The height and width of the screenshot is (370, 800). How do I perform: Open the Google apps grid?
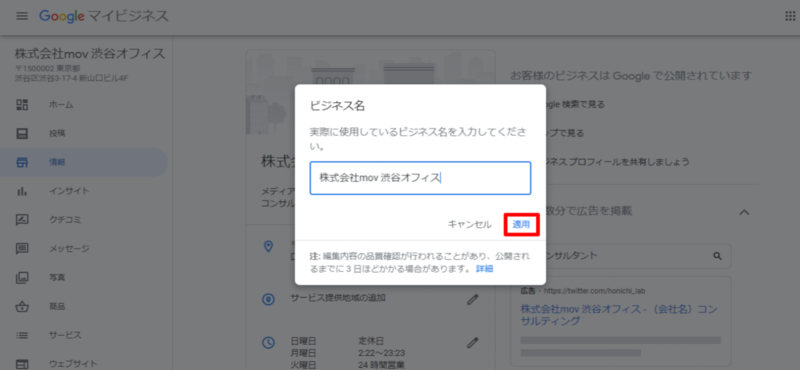pos(790,16)
